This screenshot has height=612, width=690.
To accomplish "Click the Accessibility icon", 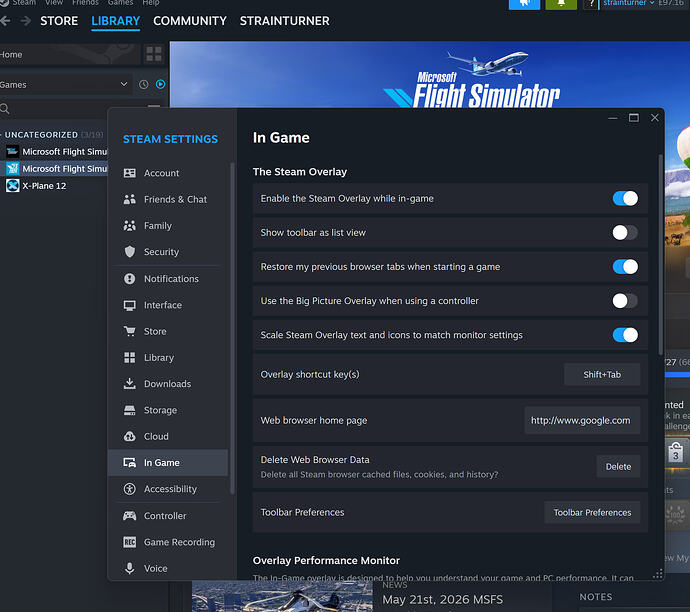I will pyautogui.click(x=129, y=489).
